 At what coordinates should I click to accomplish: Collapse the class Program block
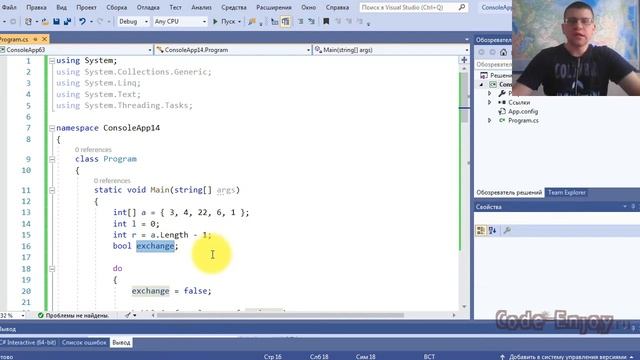(x=52, y=159)
